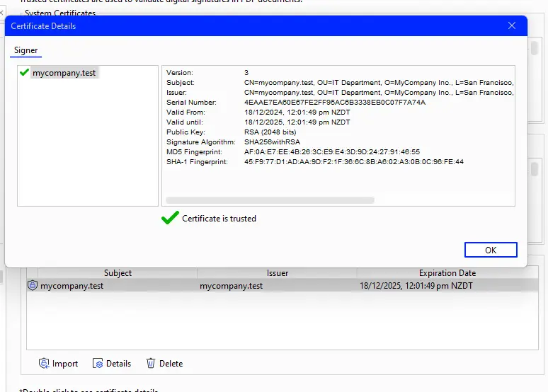
Task: Click the lower scrollbar thumb behind the dialog
Action: (x=535, y=169)
